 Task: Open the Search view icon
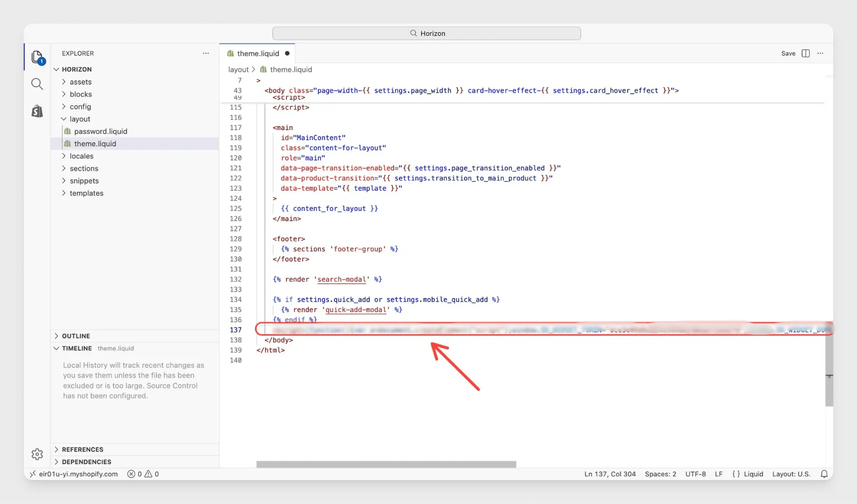click(37, 84)
